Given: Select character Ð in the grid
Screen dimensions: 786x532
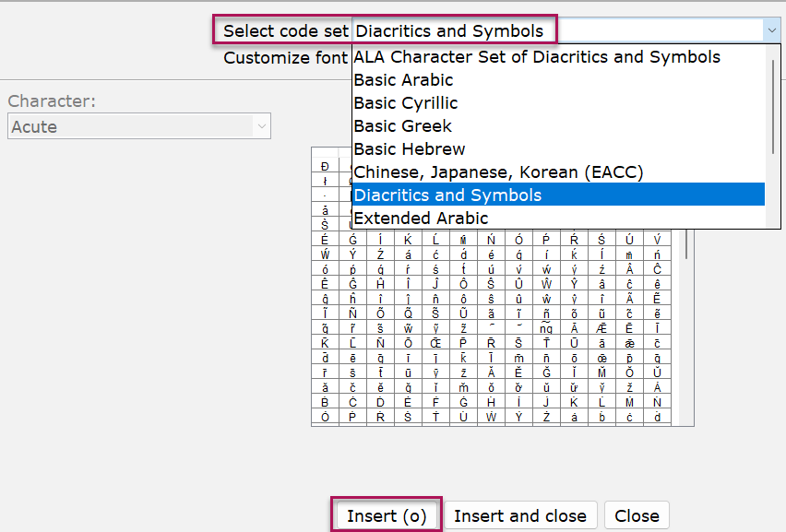Looking at the screenshot, I should pos(325,166).
